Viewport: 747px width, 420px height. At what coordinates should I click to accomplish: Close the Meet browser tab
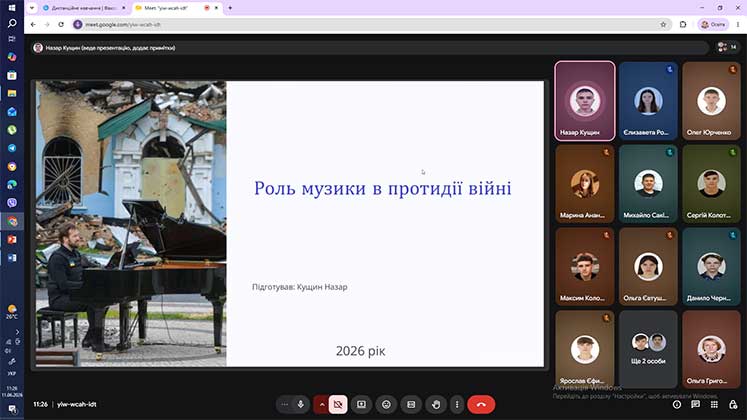tap(216, 8)
